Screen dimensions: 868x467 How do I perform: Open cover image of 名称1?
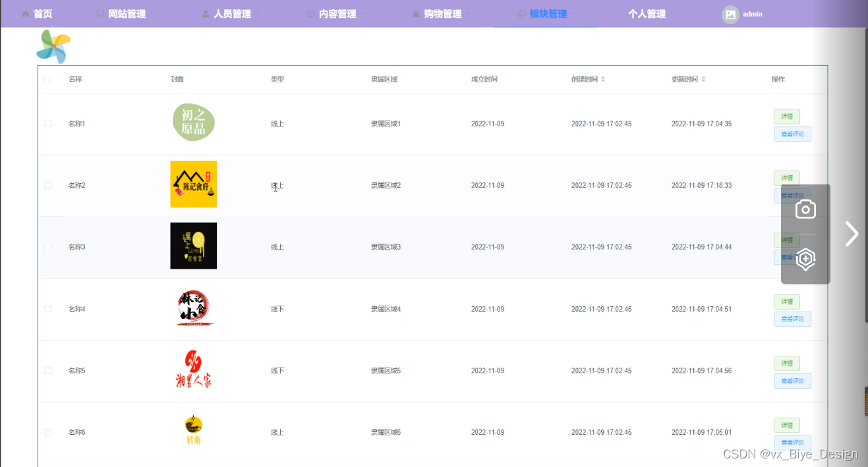[x=193, y=122]
